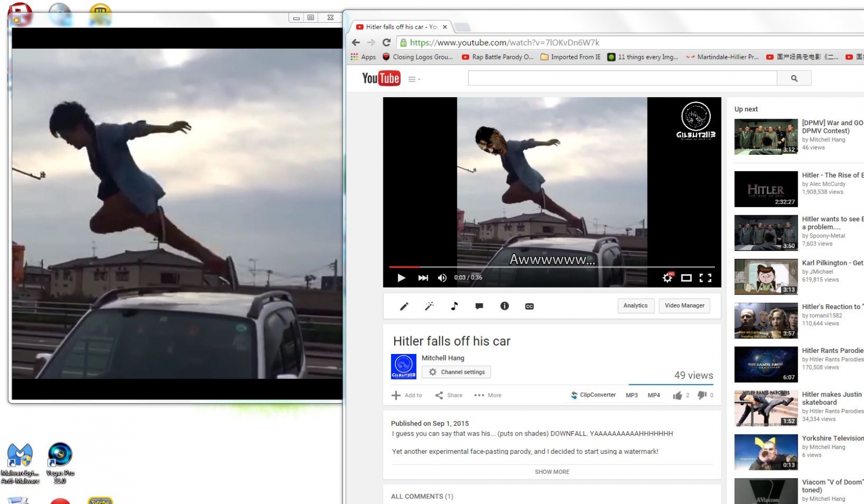Expand the YouTube guide menu
This screenshot has height=504, width=864.
(x=414, y=79)
